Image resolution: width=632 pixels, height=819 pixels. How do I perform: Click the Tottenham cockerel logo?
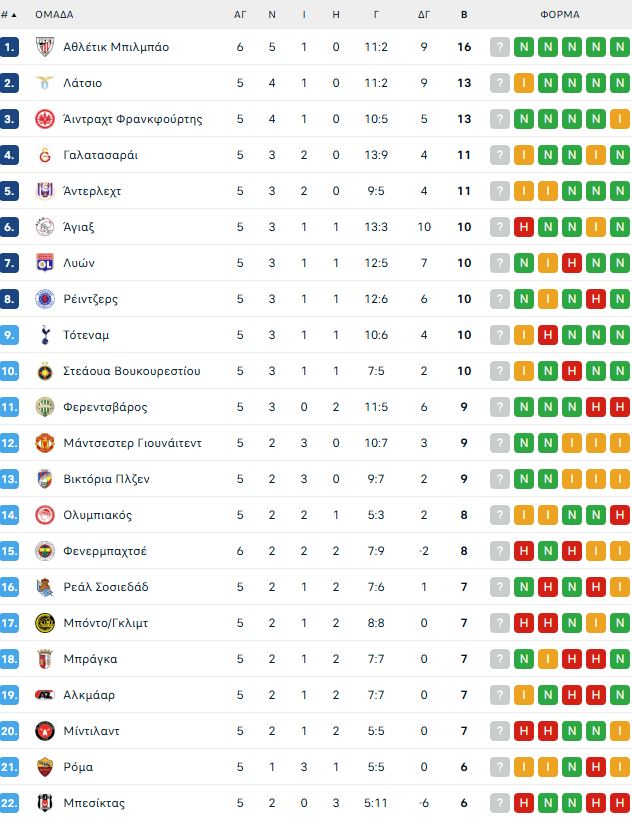click(45, 335)
